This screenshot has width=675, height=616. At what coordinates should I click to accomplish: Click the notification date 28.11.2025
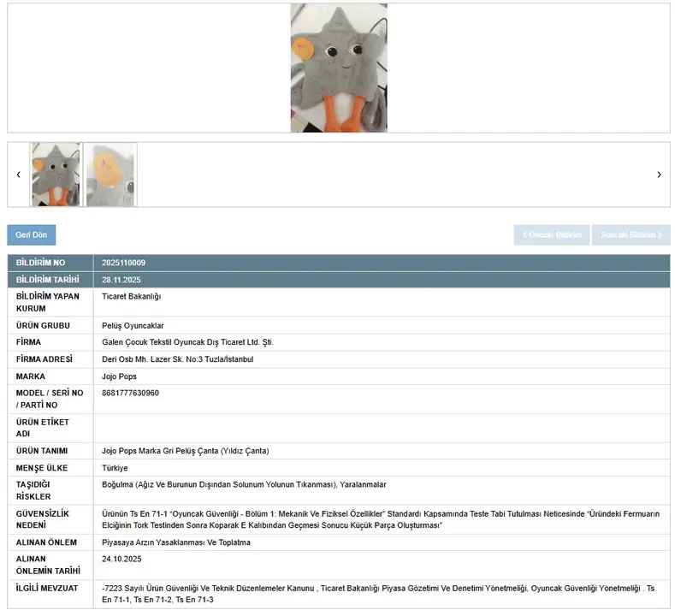pyautogui.click(x=120, y=280)
